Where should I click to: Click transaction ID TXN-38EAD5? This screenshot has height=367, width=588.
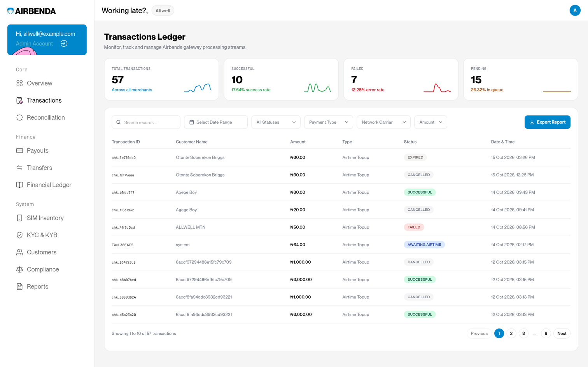[122, 245]
